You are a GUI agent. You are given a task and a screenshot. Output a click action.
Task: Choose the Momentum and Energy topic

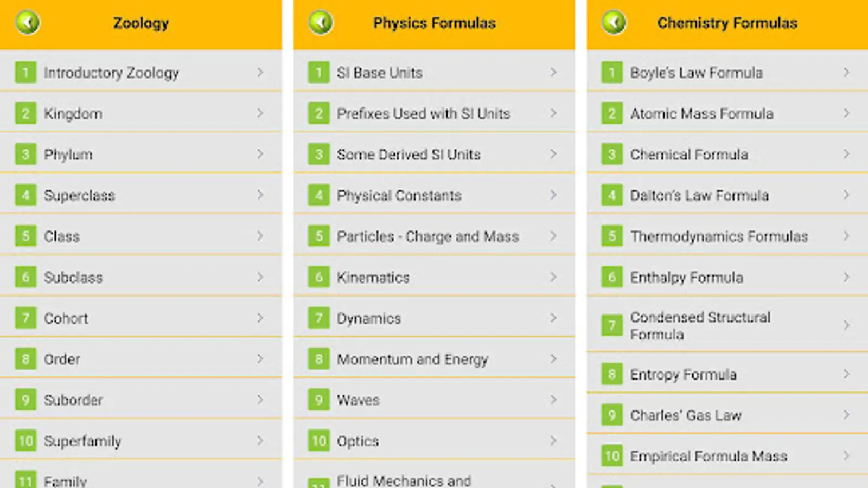pyautogui.click(x=412, y=359)
